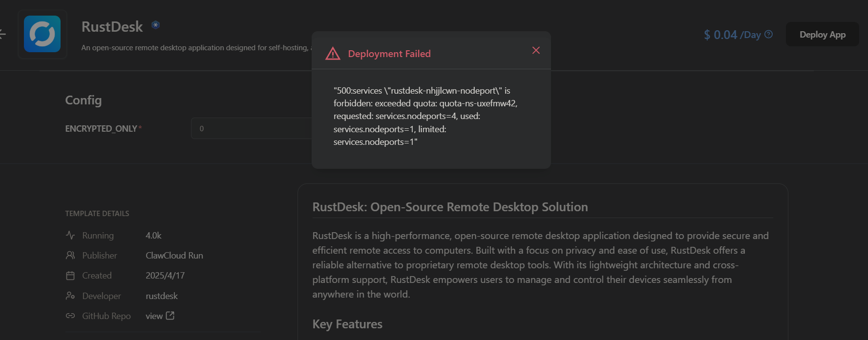Viewport: 868px width, 340px height.
Task: Click the Deploy App button
Action: click(x=823, y=34)
